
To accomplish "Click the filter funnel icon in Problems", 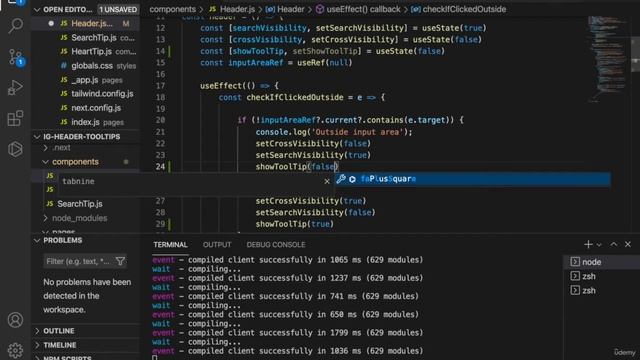I will point(120,261).
